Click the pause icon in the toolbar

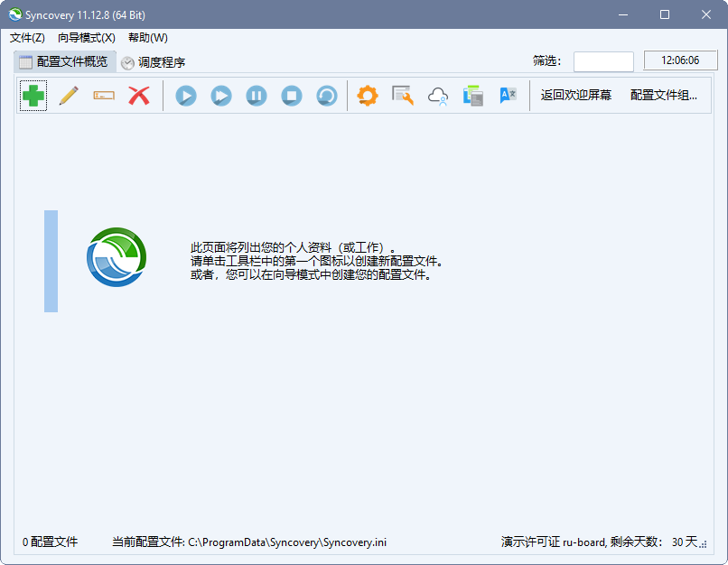click(x=256, y=95)
